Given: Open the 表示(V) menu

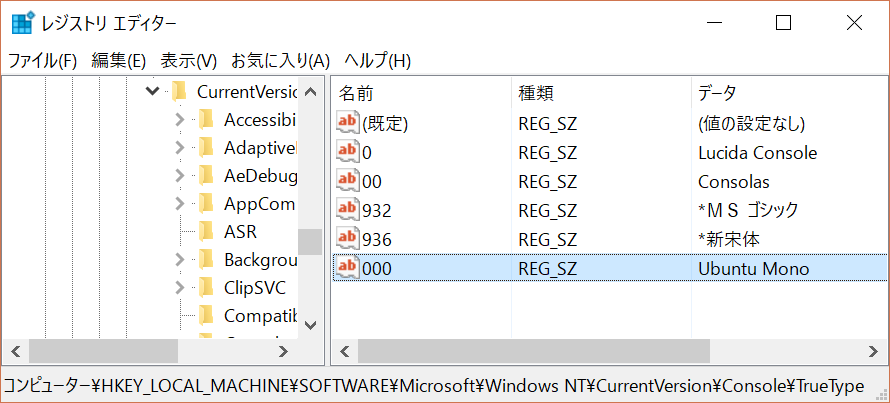Looking at the screenshot, I should (188, 60).
